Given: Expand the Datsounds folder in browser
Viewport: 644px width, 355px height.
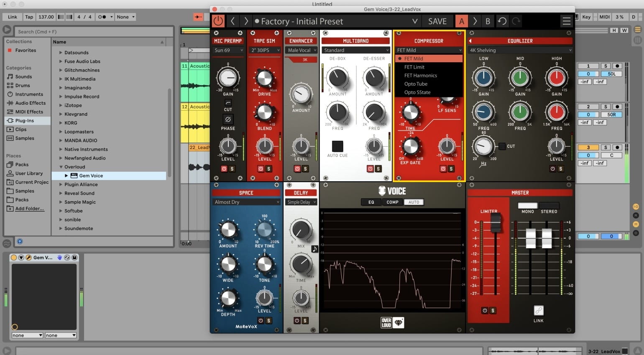Looking at the screenshot, I should [x=61, y=53].
